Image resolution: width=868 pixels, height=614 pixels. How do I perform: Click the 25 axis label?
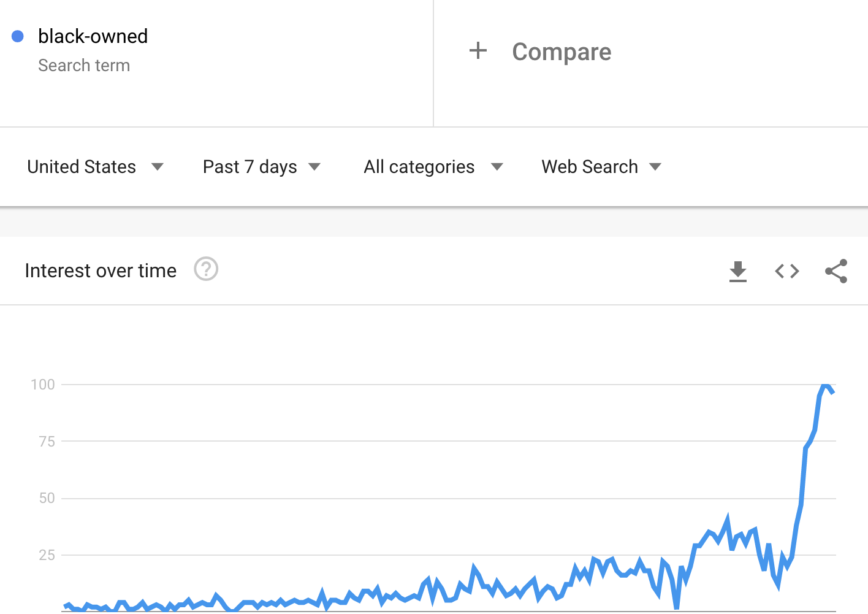[47, 555]
